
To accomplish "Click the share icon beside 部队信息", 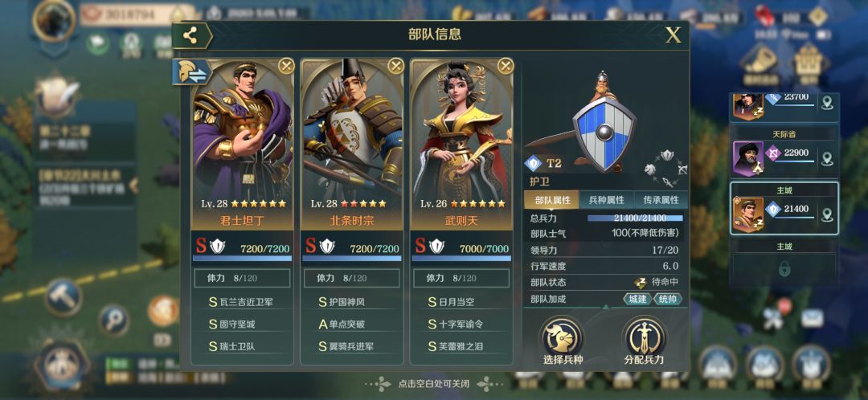I will tap(190, 36).
